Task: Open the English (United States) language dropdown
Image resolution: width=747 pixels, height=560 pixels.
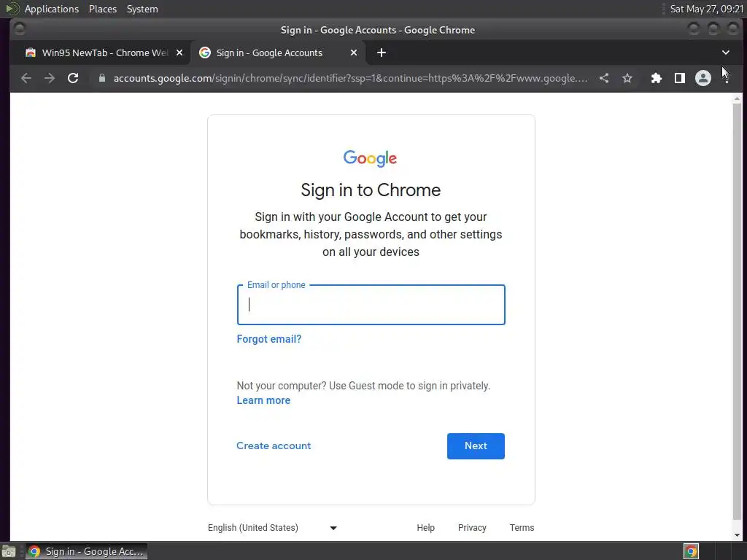Action: [273, 528]
